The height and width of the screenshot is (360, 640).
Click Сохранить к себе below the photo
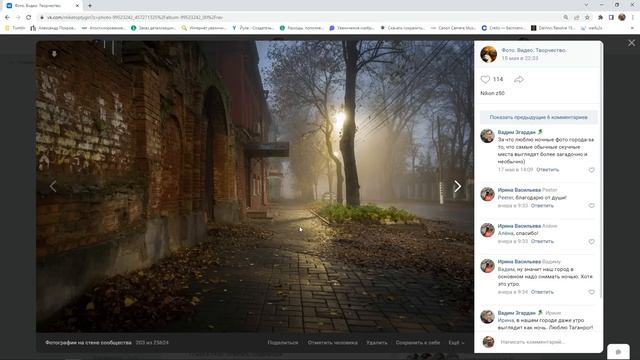[418, 342]
